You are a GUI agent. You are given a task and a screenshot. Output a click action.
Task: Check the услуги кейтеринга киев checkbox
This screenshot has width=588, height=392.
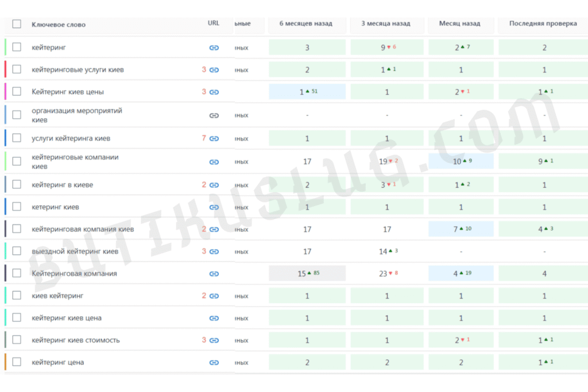point(17,138)
